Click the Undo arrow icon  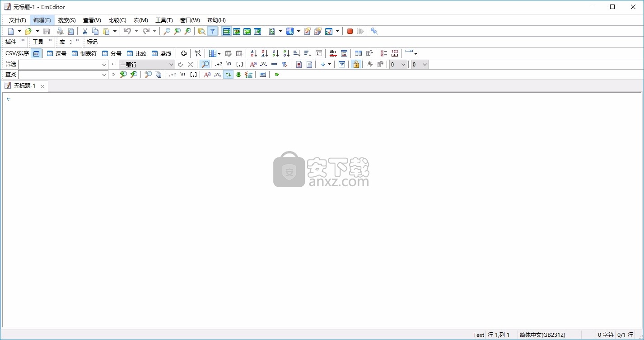pos(128,31)
